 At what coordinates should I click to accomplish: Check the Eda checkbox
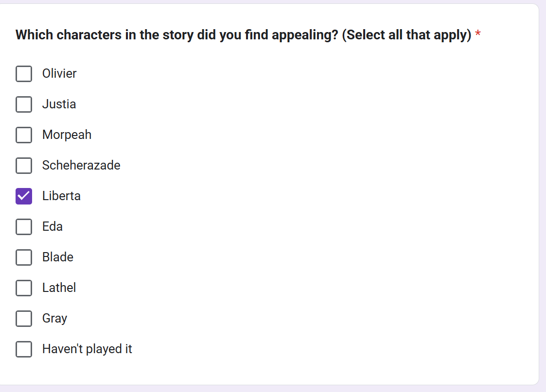click(x=24, y=227)
